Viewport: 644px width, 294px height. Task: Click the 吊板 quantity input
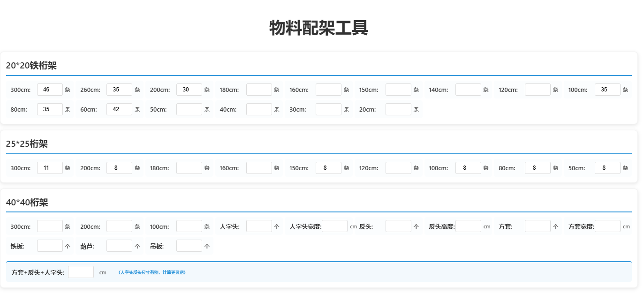tap(189, 246)
